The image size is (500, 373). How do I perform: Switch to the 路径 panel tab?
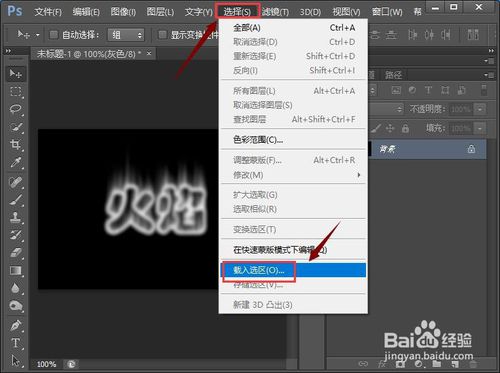coord(393,75)
